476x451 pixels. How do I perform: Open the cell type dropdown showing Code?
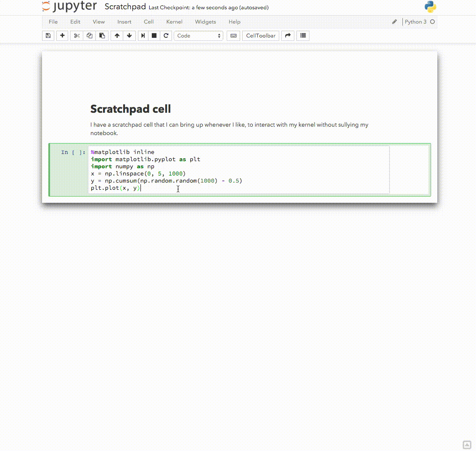[x=198, y=36]
